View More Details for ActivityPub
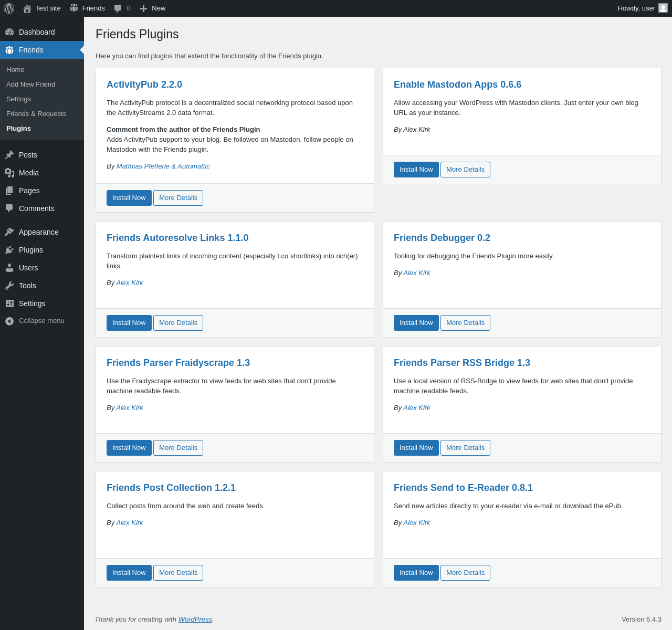Image resolution: width=672 pixels, height=630 pixels. pos(178,198)
